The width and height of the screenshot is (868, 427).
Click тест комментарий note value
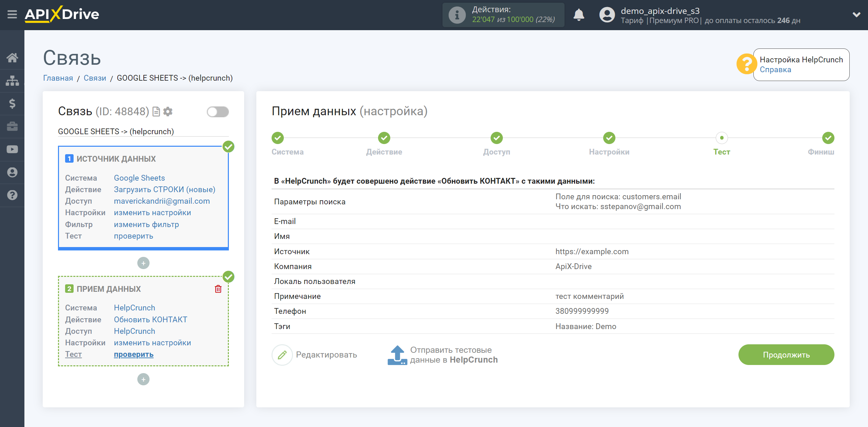(x=589, y=296)
